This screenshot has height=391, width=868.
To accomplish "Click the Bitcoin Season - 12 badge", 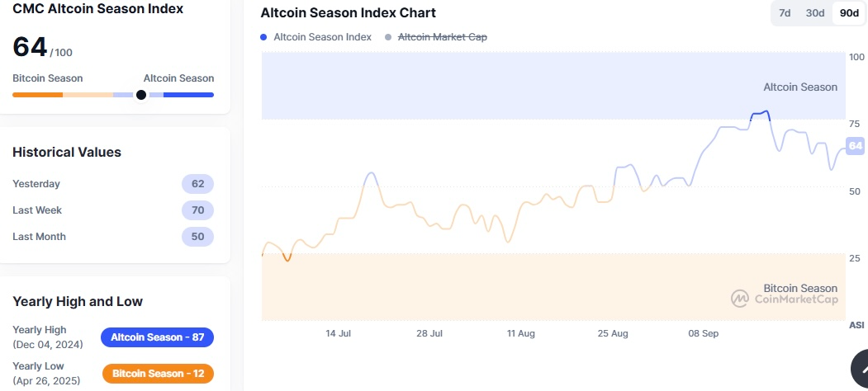I will pyautogui.click(x=158, y=374).
